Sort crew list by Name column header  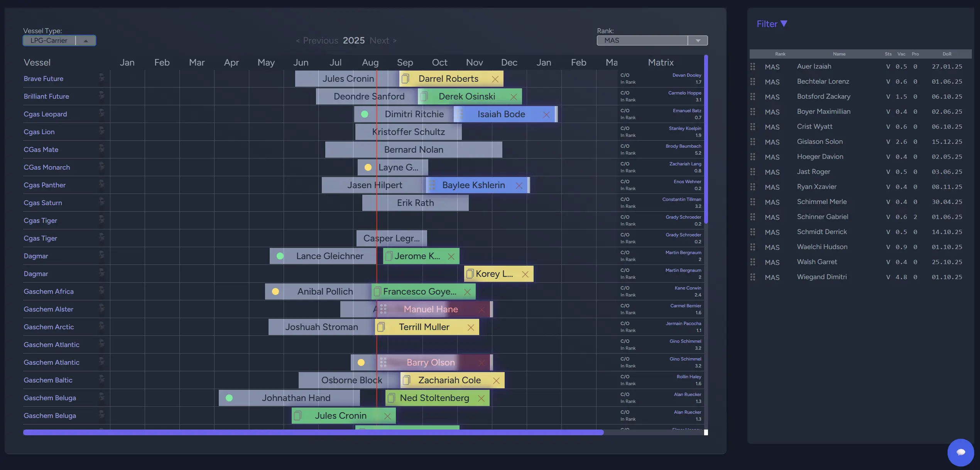click(839, 54)
